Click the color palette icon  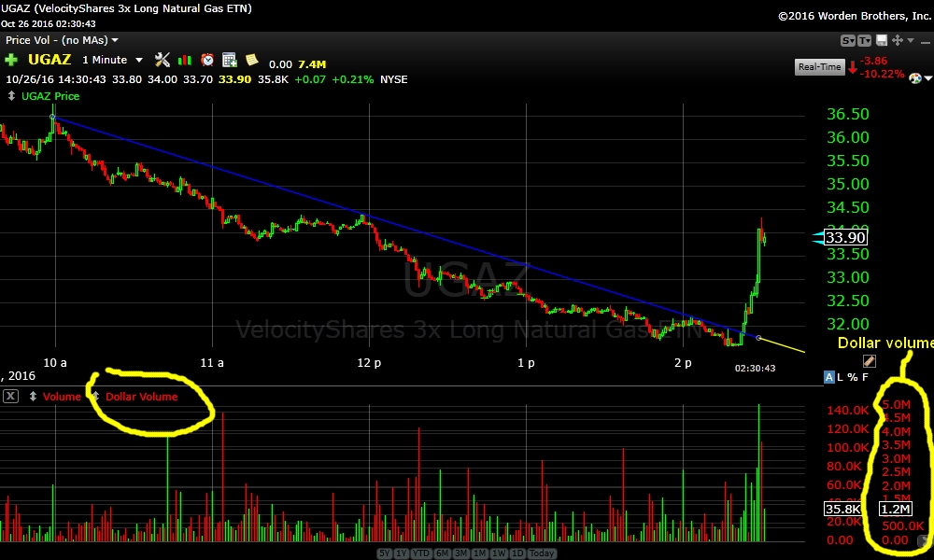[x=915, y=78]
